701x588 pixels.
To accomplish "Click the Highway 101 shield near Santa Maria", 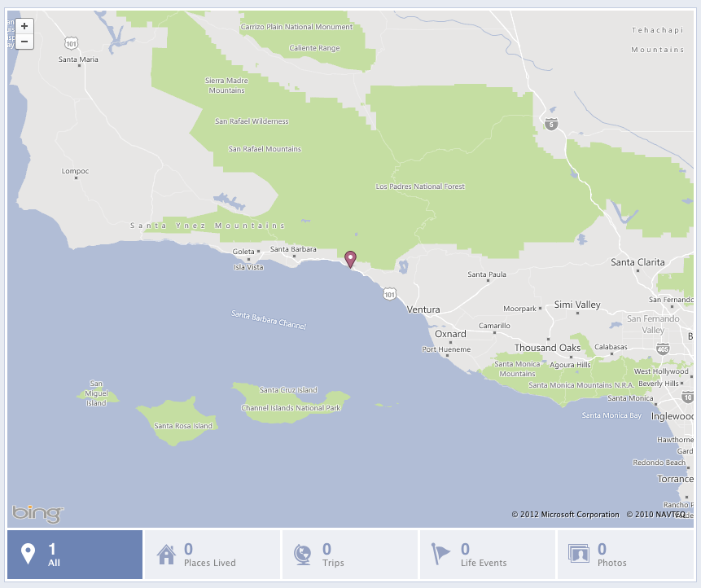I will click(x=72, y=42).
